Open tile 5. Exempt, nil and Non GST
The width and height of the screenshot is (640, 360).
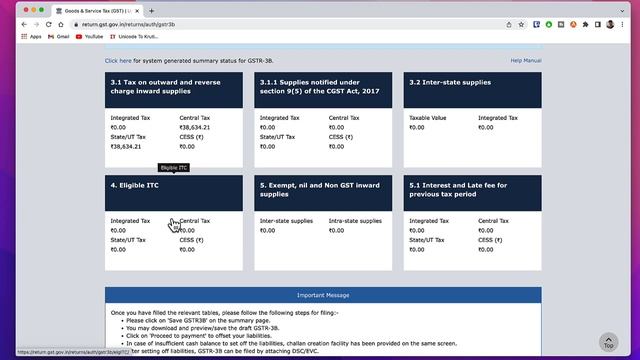coord(323,223)
